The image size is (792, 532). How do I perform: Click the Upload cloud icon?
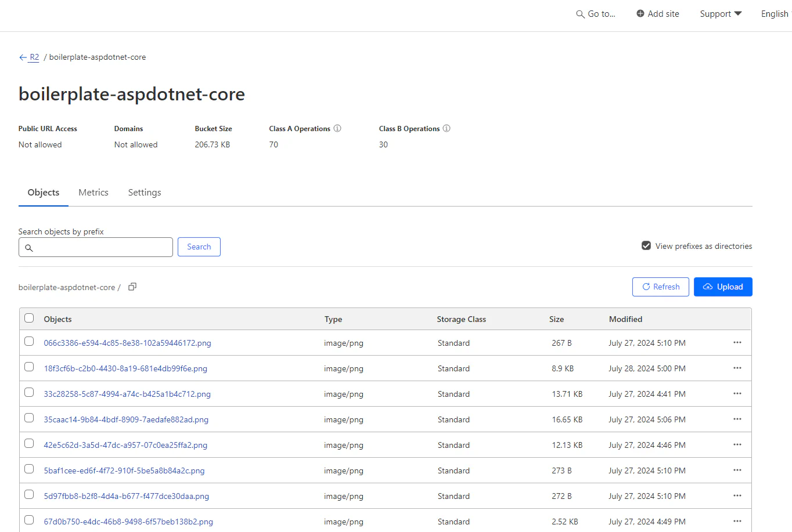coord(708,287)
